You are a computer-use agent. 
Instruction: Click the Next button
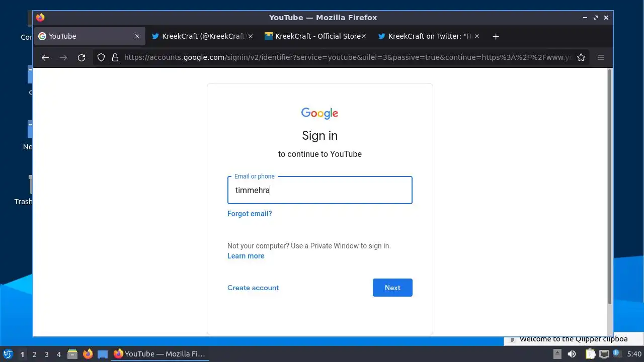click(392, 288)
